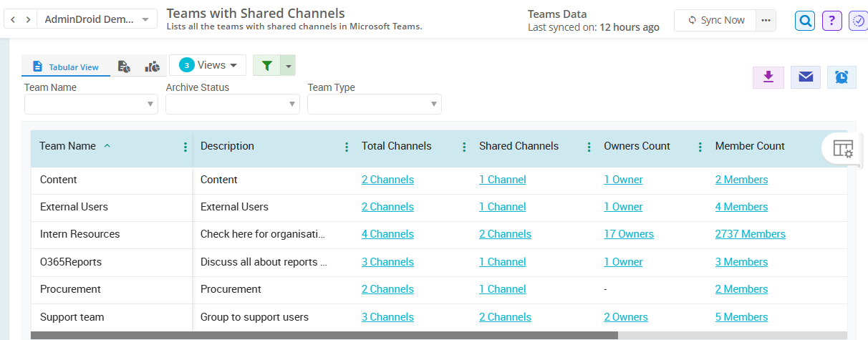Expand the filter options dropdown arrow
Screen dimensions: 868x340
pos(288,65)
